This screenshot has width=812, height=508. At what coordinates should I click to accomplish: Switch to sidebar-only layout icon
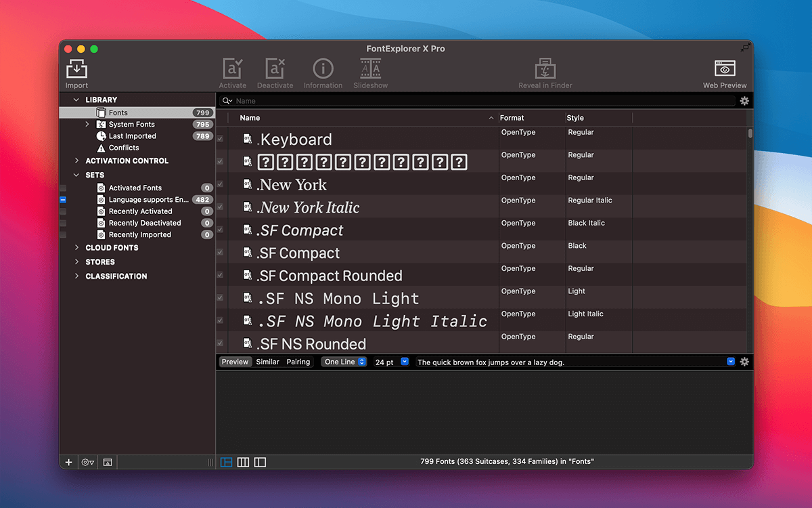(x=260, y=462)
